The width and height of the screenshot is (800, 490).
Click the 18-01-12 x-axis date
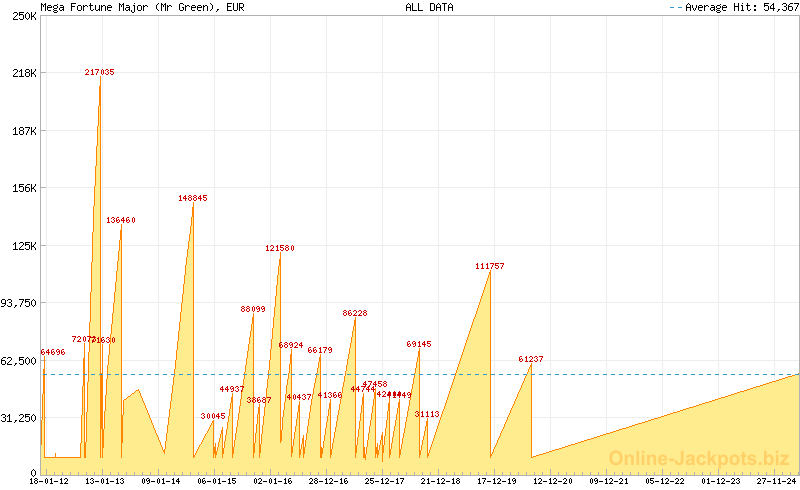[x=49, y=481]
